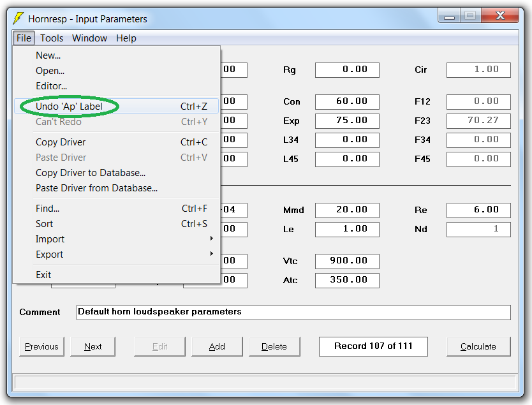Go to the Previous record

(x=41, y=346)
